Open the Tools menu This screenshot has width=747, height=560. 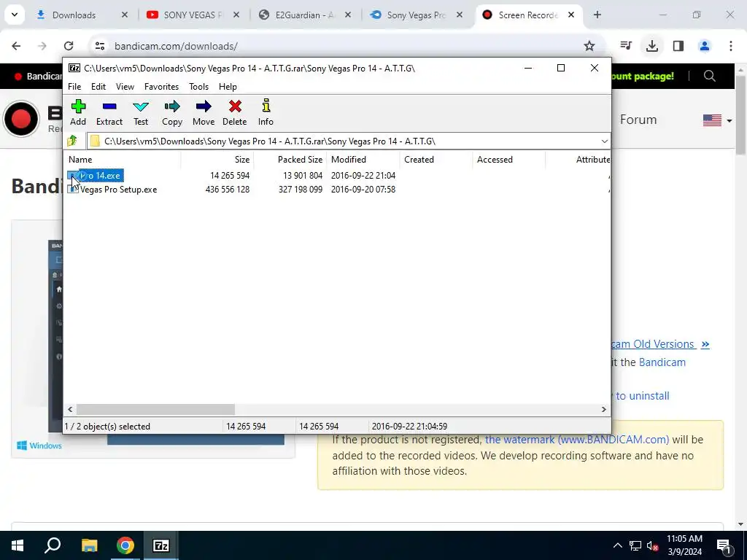click(x=198, y=87)
